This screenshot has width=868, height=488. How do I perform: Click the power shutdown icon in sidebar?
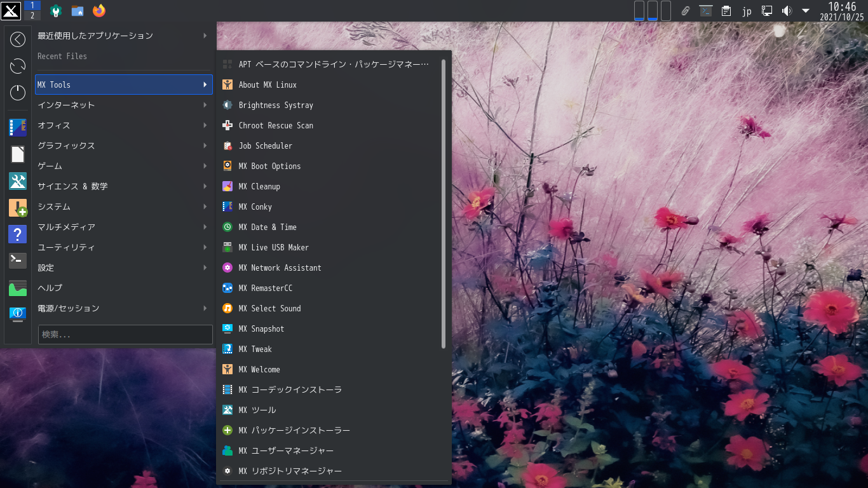pyautogui.click(x=18, y=92)
